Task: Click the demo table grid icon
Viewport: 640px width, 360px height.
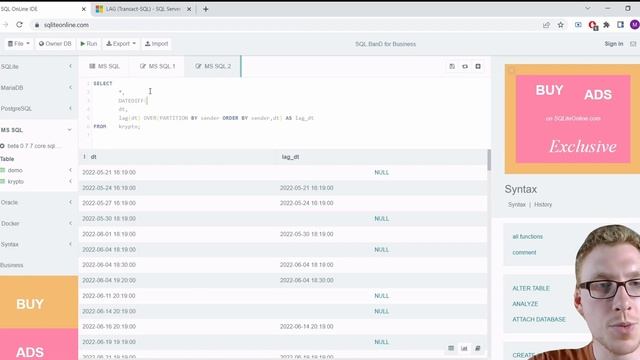Action: pos(3,170)
